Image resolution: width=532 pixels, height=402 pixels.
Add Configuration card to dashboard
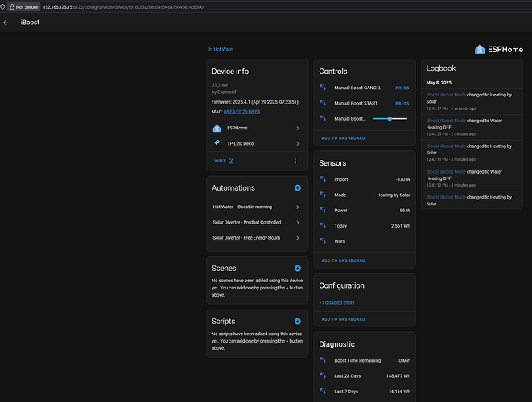(x=343, y=319)
